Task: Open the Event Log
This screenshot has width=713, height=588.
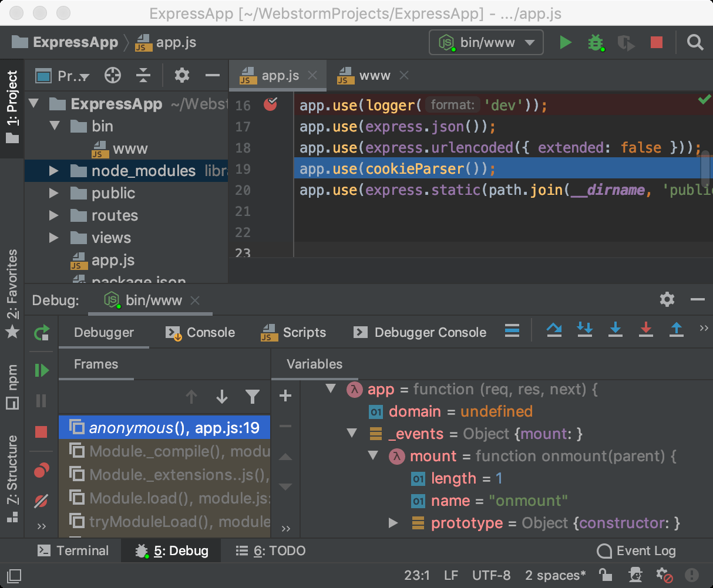Action: (637, 550)
